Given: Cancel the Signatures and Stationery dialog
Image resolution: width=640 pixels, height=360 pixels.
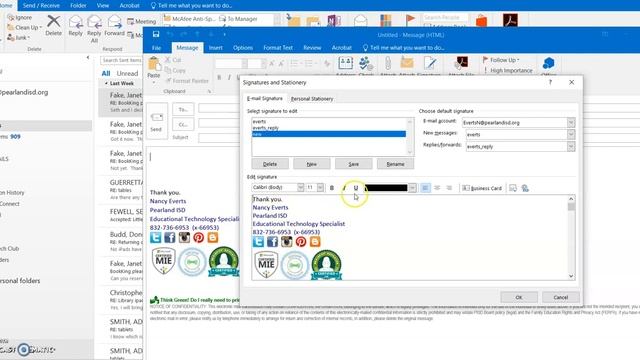Looking at the screenshot, I should pyautogui.click(x=560, y=297).
